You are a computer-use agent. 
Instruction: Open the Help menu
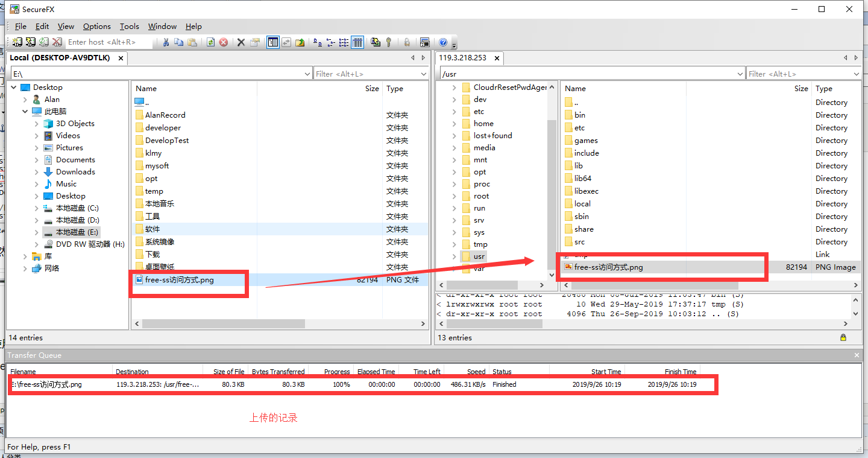193,27
